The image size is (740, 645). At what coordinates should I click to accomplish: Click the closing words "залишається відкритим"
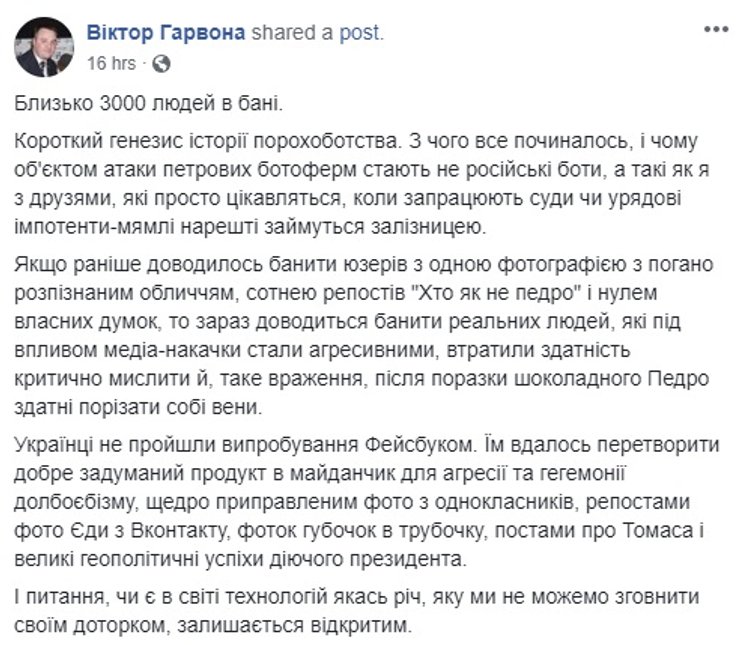tap(320, 624)
